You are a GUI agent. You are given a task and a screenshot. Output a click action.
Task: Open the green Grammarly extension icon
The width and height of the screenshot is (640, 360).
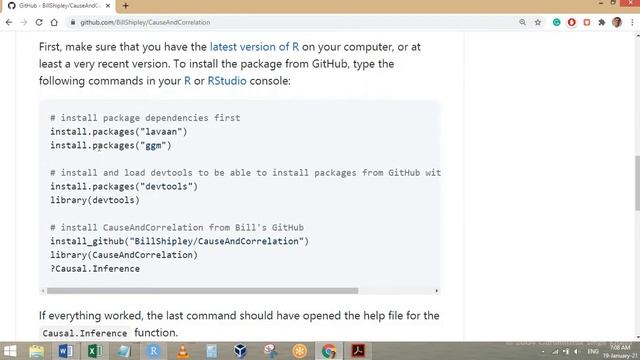[556, 22]
